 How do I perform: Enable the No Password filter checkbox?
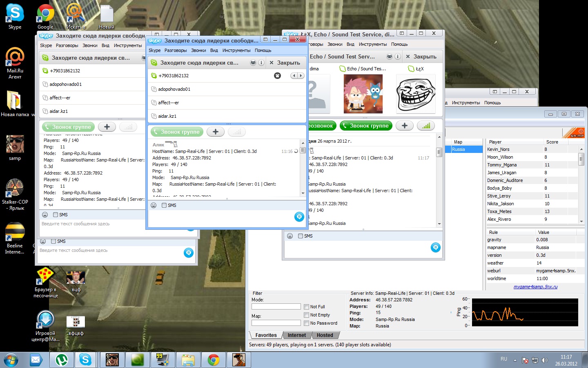pyautogui.click(x=306, y=323)
